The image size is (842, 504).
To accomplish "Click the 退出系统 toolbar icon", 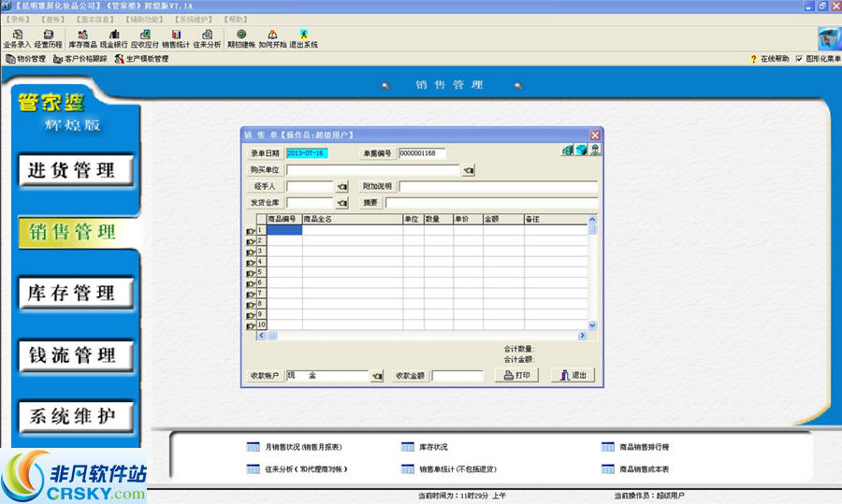I will coord(303,39).
